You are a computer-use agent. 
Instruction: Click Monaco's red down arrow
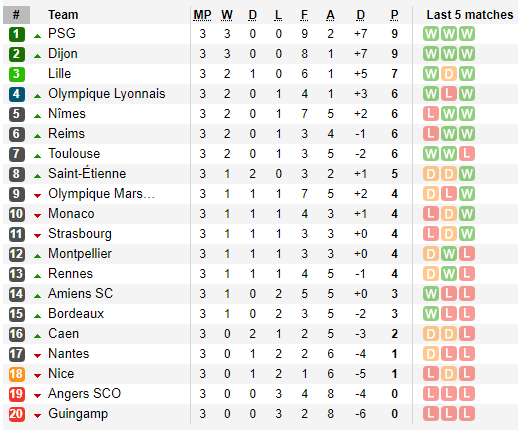(37, 216)
